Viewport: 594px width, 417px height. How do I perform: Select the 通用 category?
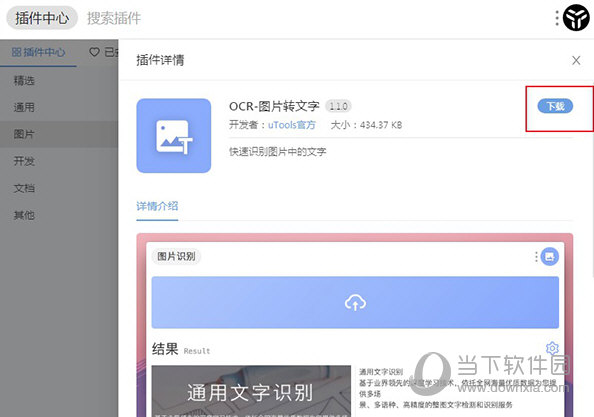click(x=24, y=107)
